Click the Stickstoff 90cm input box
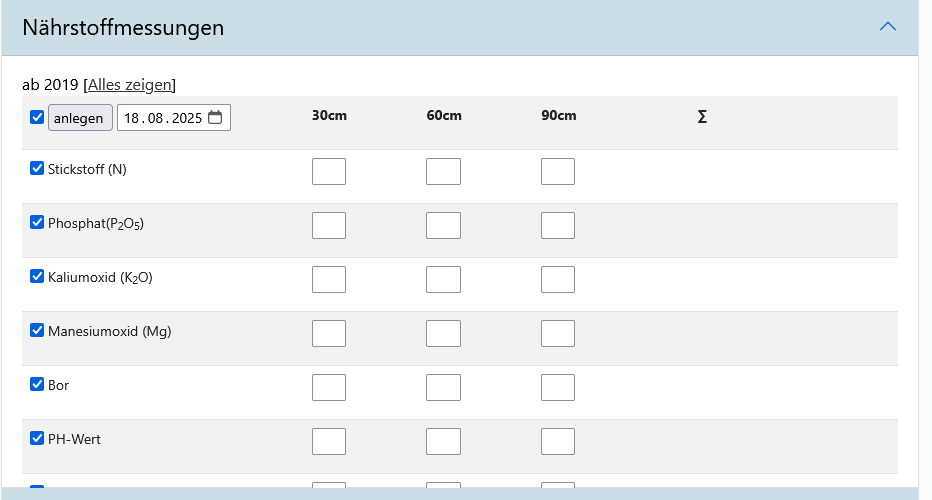Screen dimensions: 932x500 click(x=558, y=172)
